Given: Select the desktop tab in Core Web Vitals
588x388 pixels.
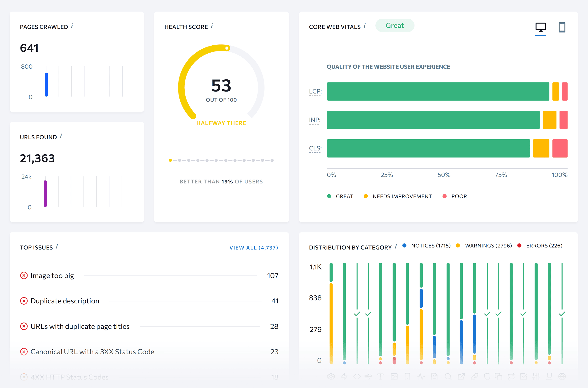Looking at the screenshot, I should coord(541,28).
